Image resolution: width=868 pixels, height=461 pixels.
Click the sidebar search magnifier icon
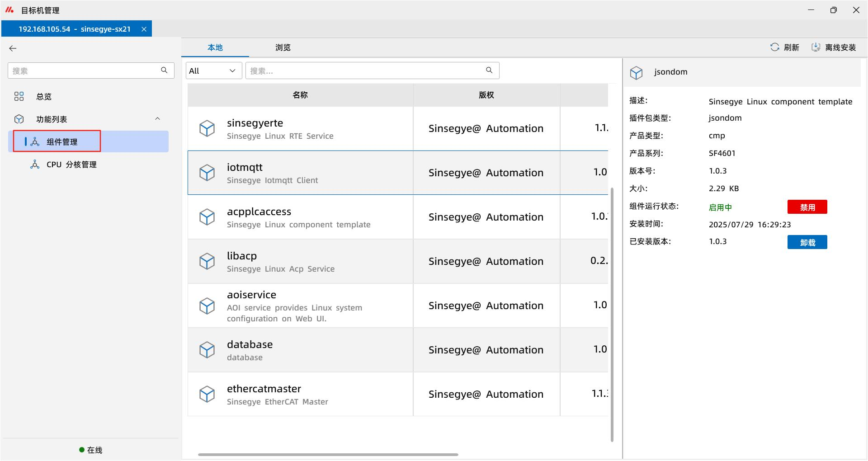click(164, 70)
